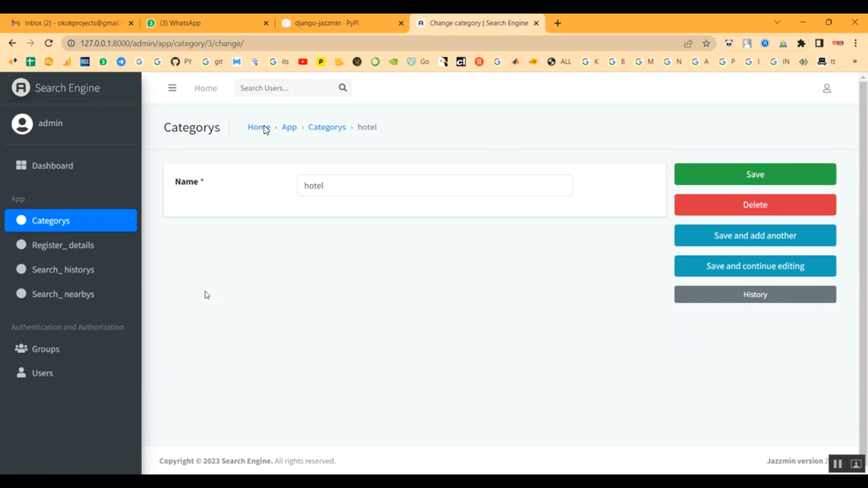Image resolution: width=868 pixels, height=488 pixels.
Task: Reload the current page
Action: pos(49,43)
